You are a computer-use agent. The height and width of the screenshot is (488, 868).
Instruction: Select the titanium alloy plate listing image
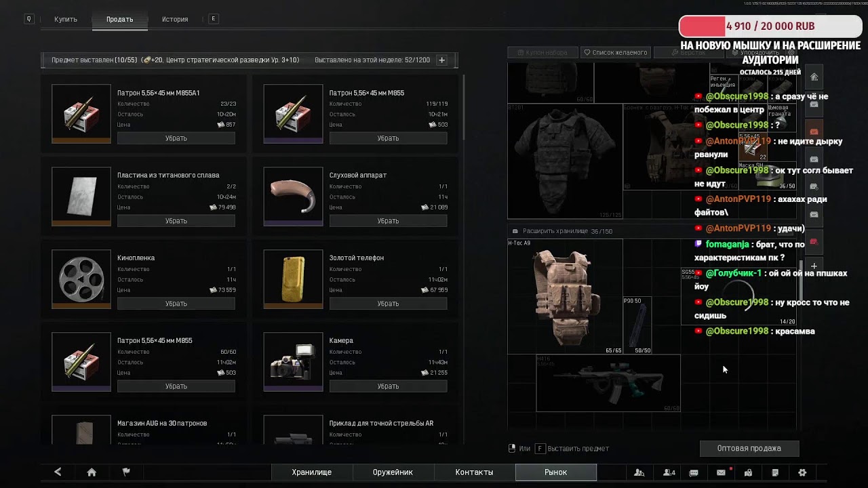click(x=81, y=196)
